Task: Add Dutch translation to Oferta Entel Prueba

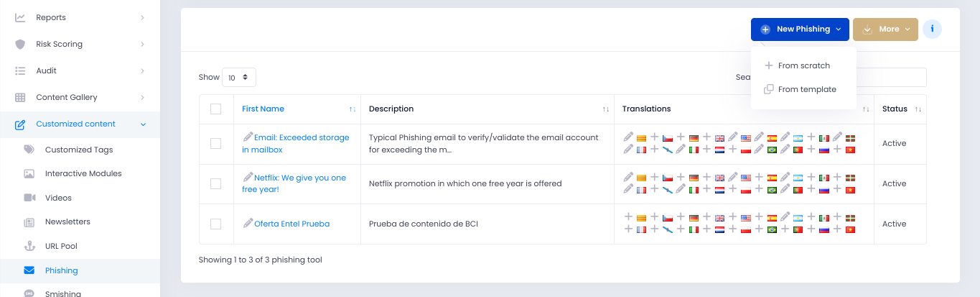Action: 706,229
